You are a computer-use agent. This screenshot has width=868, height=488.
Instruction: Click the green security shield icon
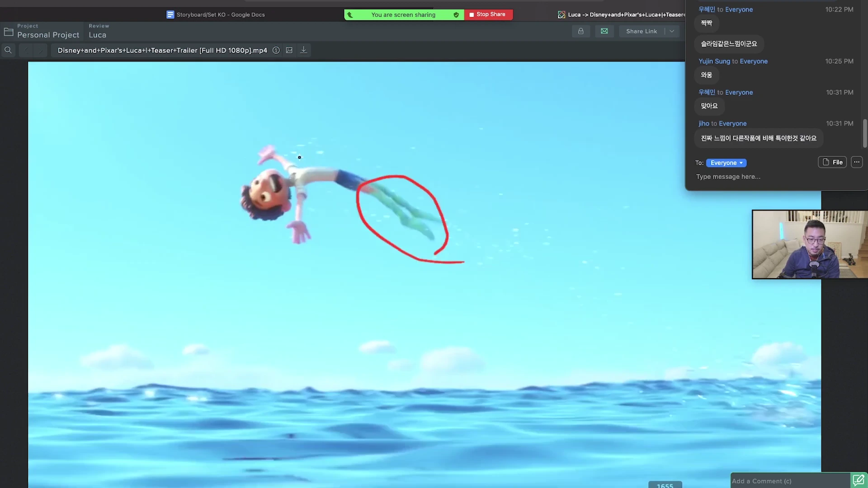[x=456, y=15]
